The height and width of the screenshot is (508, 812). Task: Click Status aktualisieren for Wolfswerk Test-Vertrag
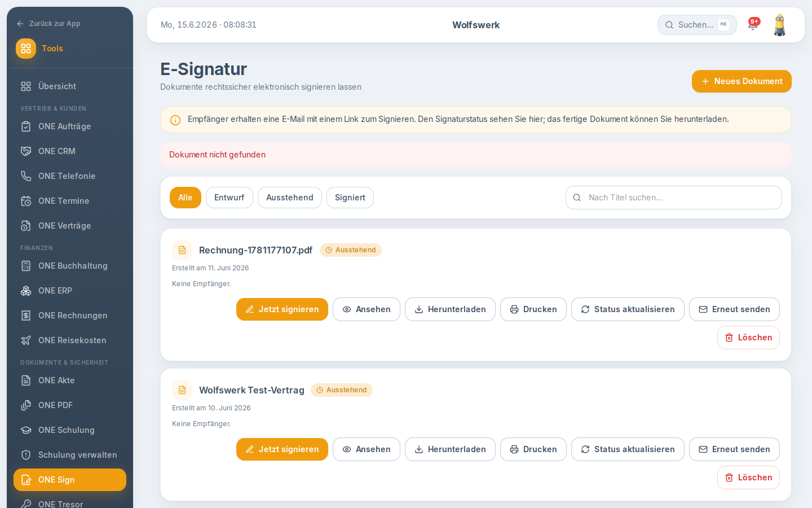coord(628,449)
